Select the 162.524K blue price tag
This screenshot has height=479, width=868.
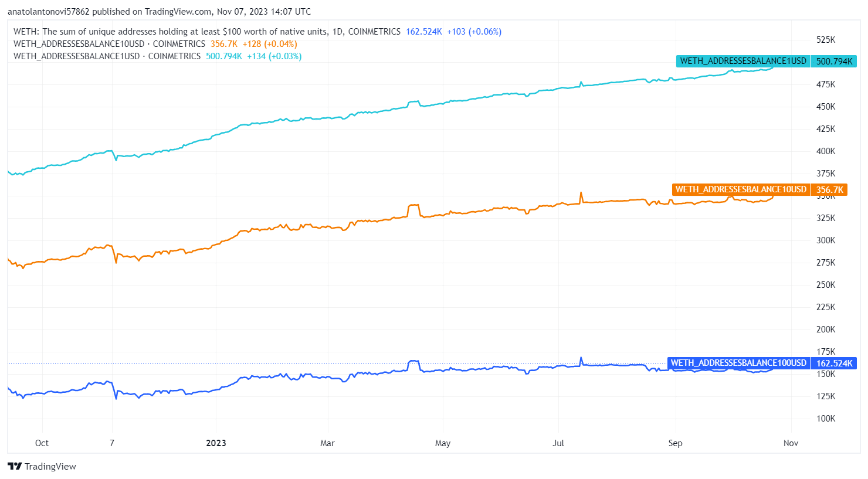click(834, 363)
